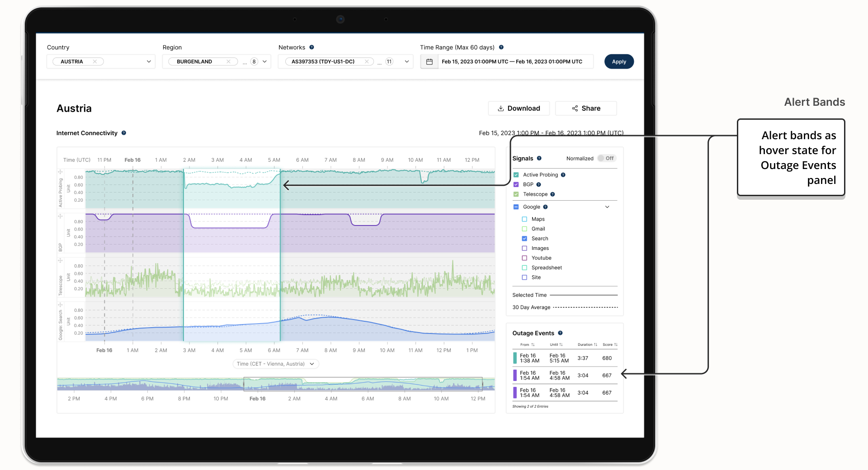
Task: Click the BGP signal info icon
Action: pos(538,184)
